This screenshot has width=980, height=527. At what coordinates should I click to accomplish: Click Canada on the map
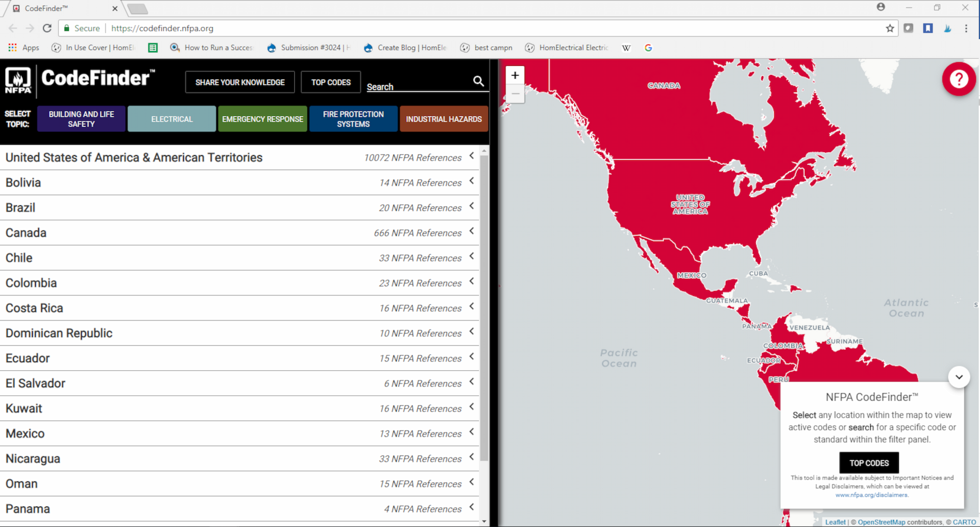coord(664,85)
